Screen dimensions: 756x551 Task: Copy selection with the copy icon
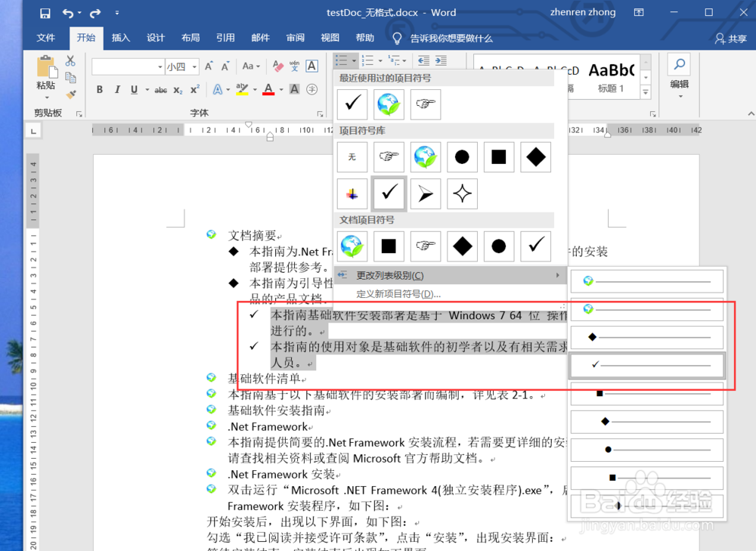[x=70, y=77]
